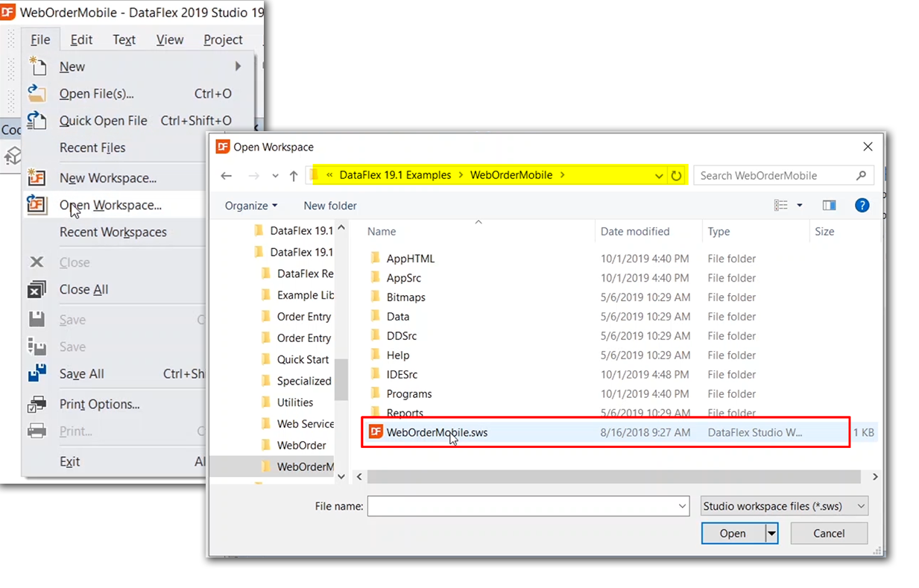919x588 pixels.
Task: Select the WebOrderMobile.sws file
Action: point(437,433)
